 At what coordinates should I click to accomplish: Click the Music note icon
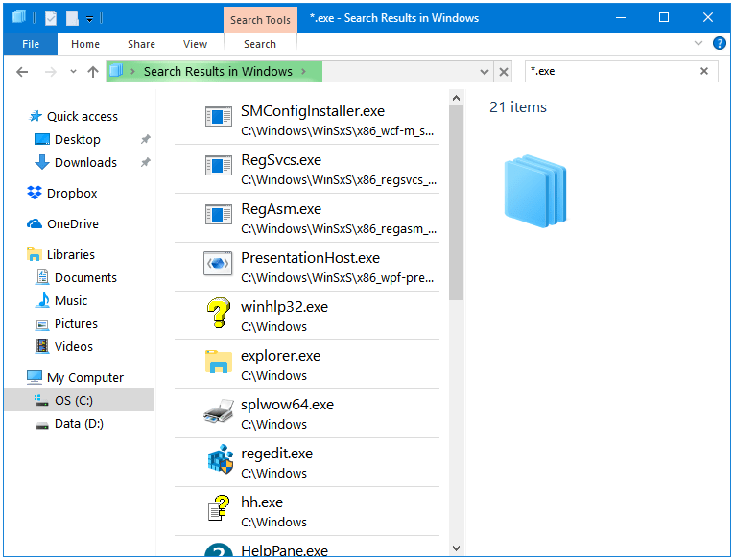(x=42, y=300)
